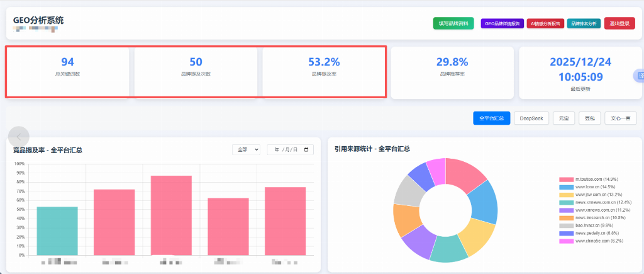Click the 总关键词数 94 stat card
Viewport: 644px width, 274px height.
coord(67,72)
